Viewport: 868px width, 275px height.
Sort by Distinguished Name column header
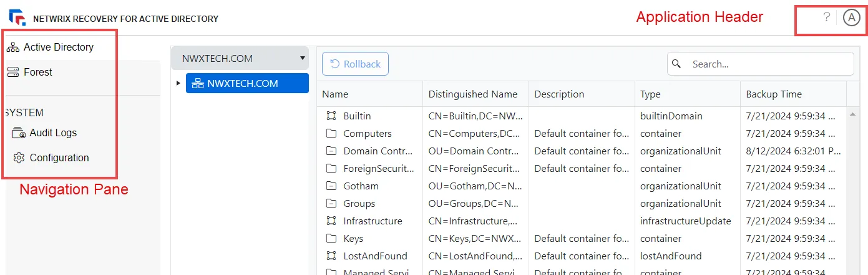click(473, 94)
